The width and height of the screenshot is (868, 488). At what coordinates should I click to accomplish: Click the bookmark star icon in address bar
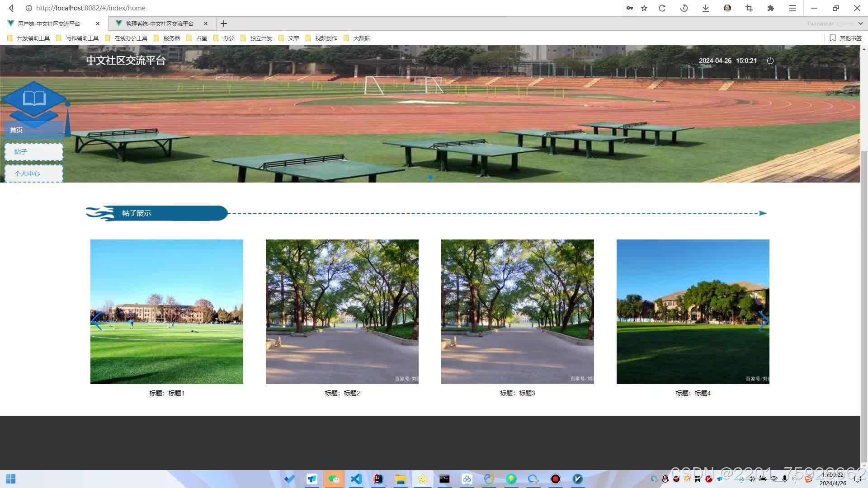pyautogui.click(x=644, y=8)
